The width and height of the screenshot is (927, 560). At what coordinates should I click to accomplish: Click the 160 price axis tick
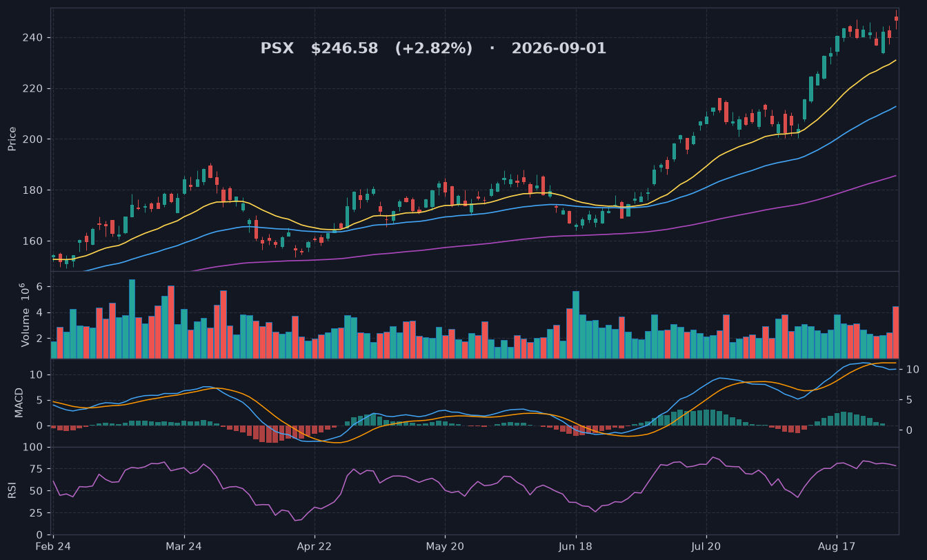pos(34,241)
